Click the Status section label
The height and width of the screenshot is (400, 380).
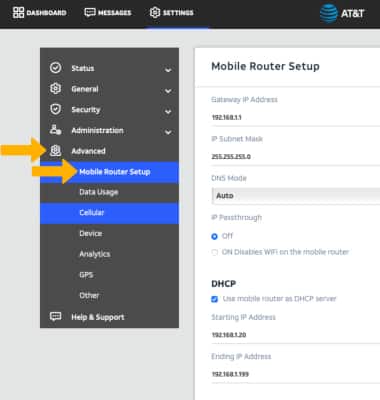click(83, 68)
